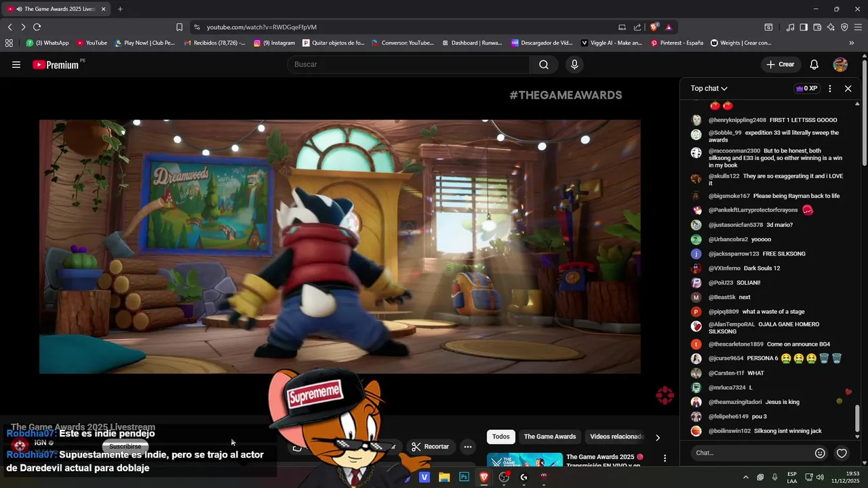Image resolution: width=868 pixels, height=488 pixels.
Task: Open the tab search icon in toolbar
Action: 768,27
